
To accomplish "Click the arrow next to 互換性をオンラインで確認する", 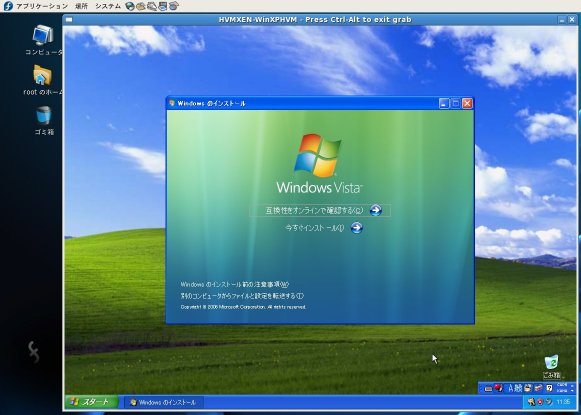I will pyautogui.click(x=375, y=210).
